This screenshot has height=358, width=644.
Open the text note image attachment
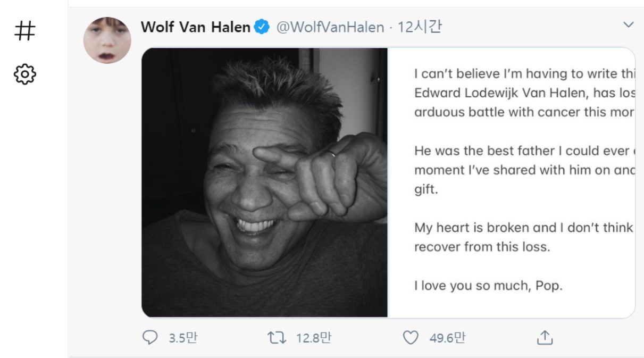click(512, 182)
